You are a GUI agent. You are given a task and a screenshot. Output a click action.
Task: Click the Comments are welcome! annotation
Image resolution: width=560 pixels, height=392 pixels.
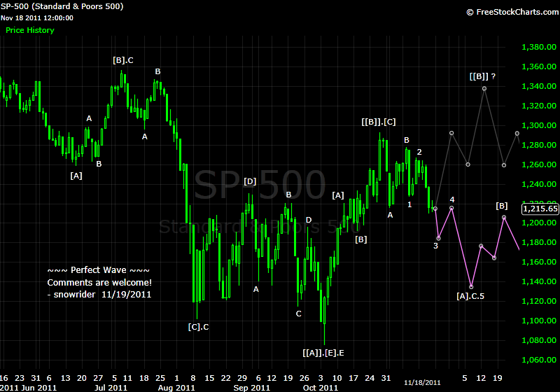(x=99, y=283)
